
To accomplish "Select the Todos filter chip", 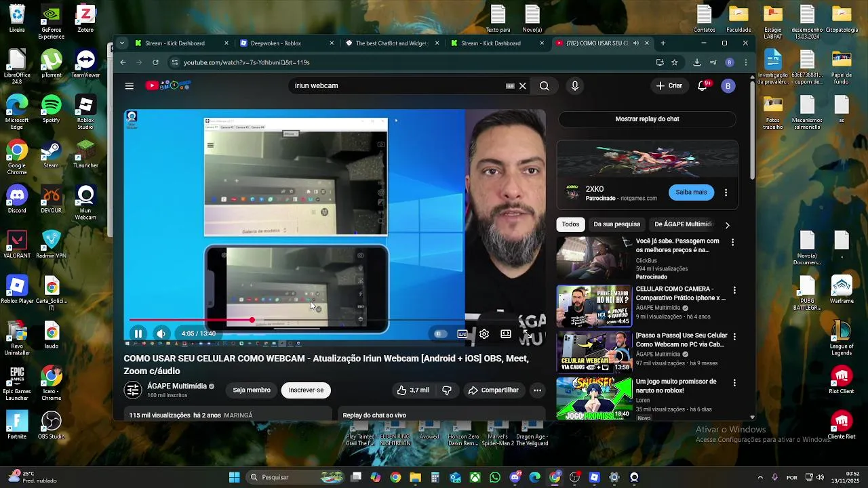I will pyautogui.click(x=571, y=224).
